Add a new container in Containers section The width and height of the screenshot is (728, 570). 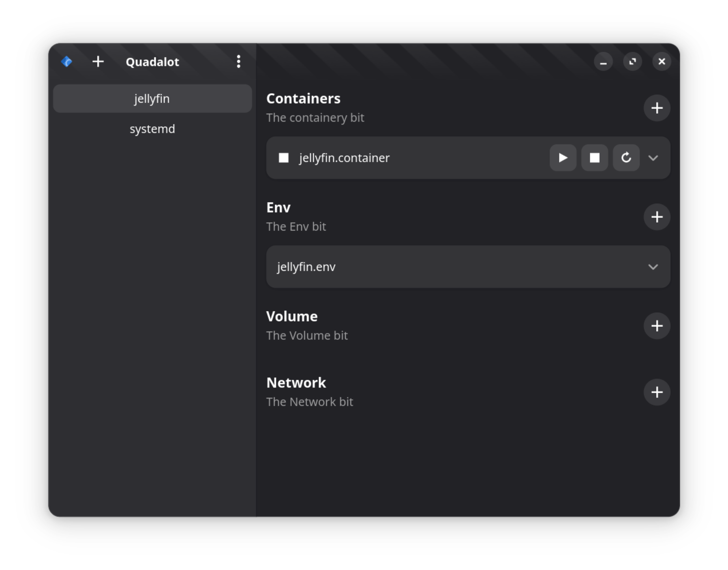click(x=657, y=108)
